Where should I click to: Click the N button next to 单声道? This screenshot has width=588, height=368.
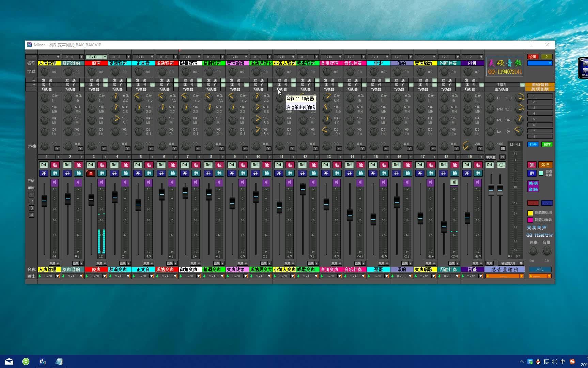[x=502, y=157]
